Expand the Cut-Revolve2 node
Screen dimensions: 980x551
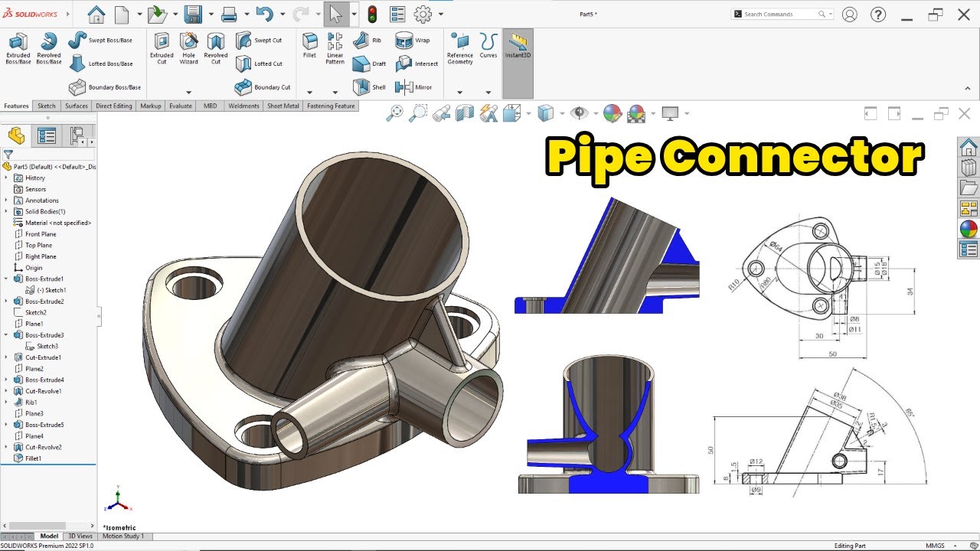point(6,447)
